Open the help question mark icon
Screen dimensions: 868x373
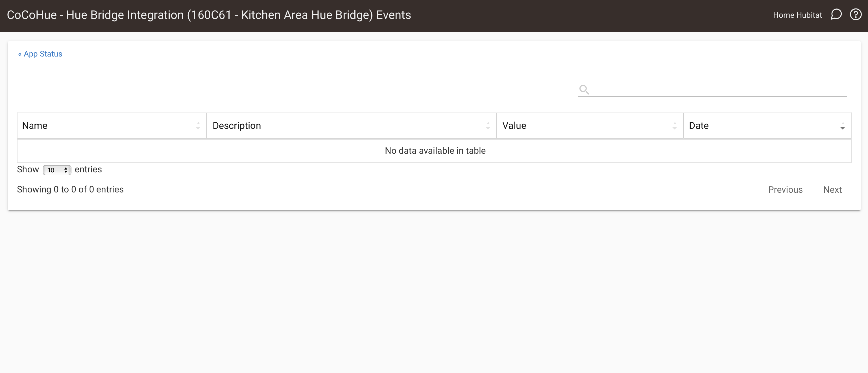[x=856, y=14]
